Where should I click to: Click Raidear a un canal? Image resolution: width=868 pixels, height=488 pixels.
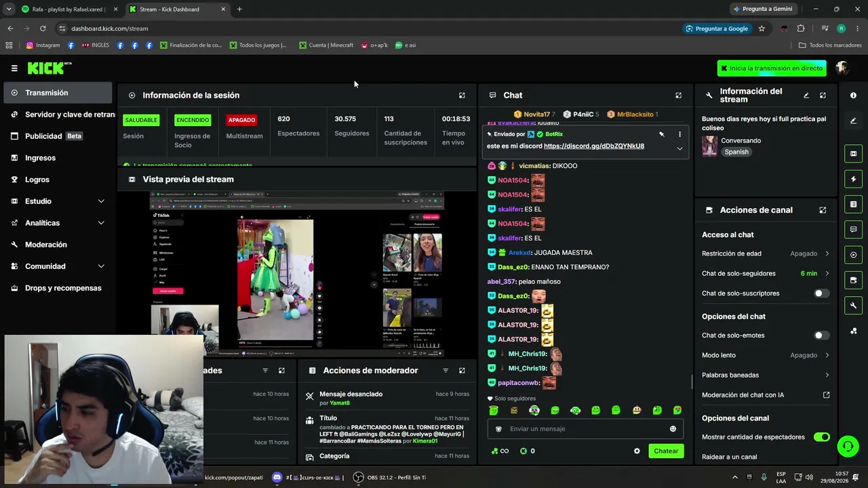click(x=730, y=457)
